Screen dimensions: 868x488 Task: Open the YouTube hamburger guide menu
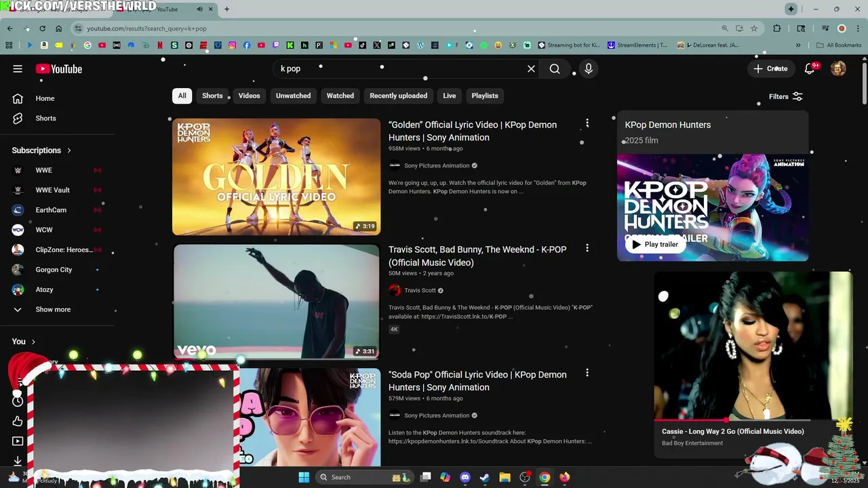[18, 68]
